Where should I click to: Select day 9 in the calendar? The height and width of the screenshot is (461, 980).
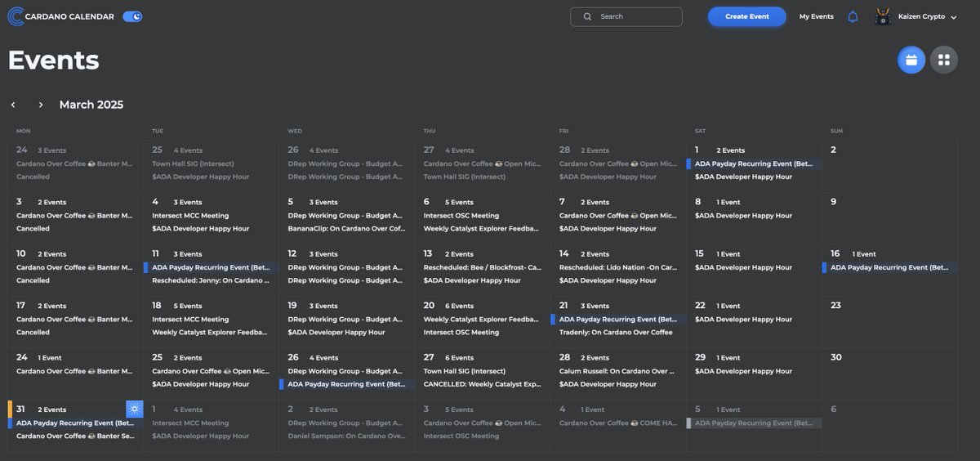coord(834,202)
